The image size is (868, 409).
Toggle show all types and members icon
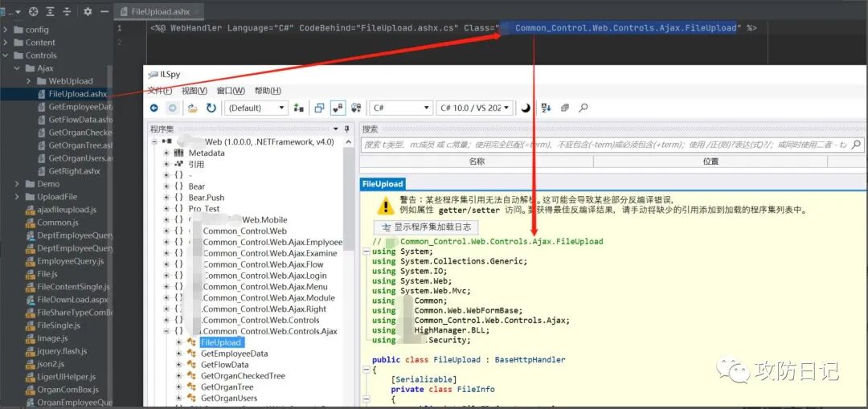tap(356, 108)
